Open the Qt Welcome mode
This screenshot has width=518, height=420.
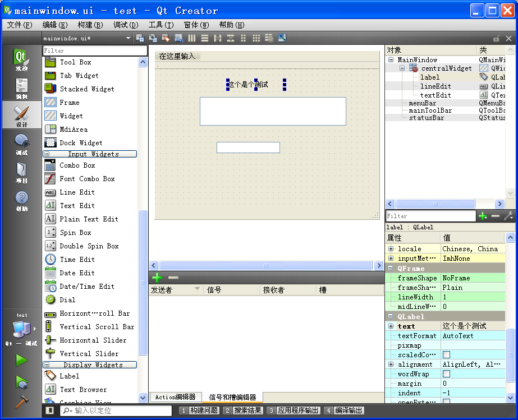pyautogui.click(x=21, y=59)
